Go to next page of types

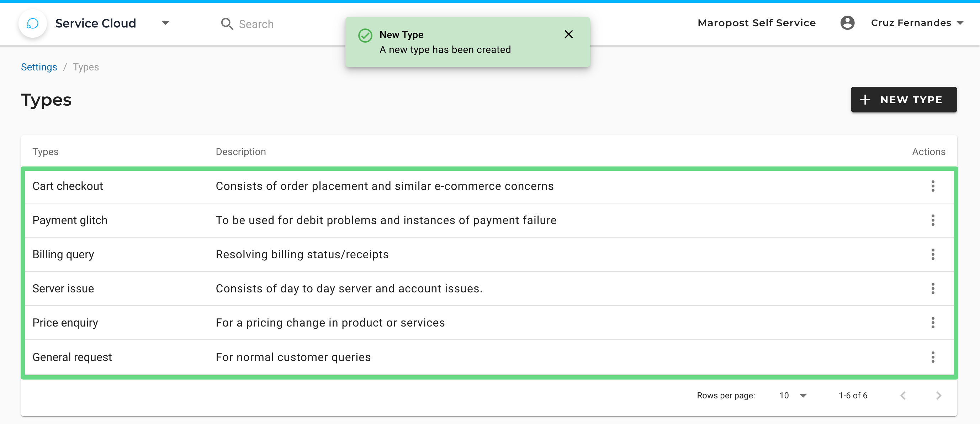[938, 396]
